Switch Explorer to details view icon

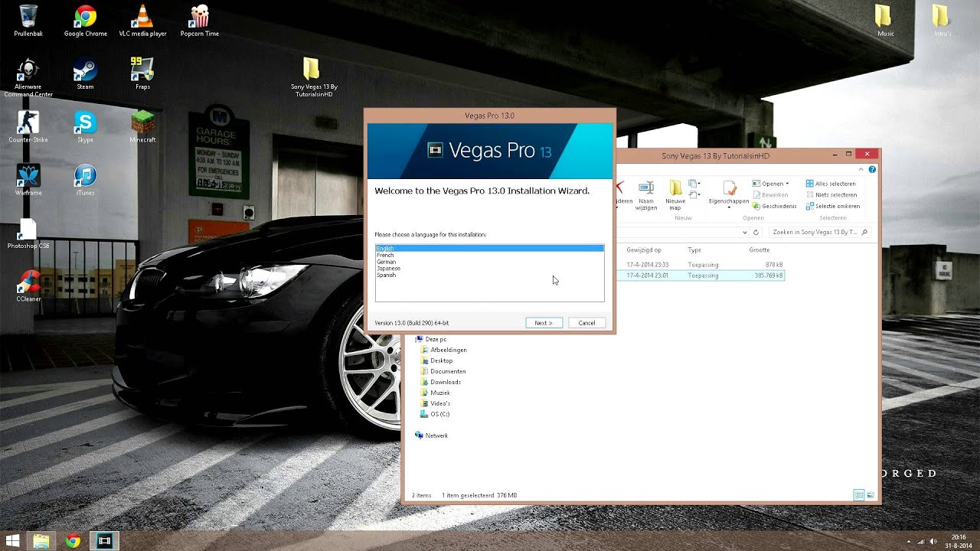click(x=859, y=495)
